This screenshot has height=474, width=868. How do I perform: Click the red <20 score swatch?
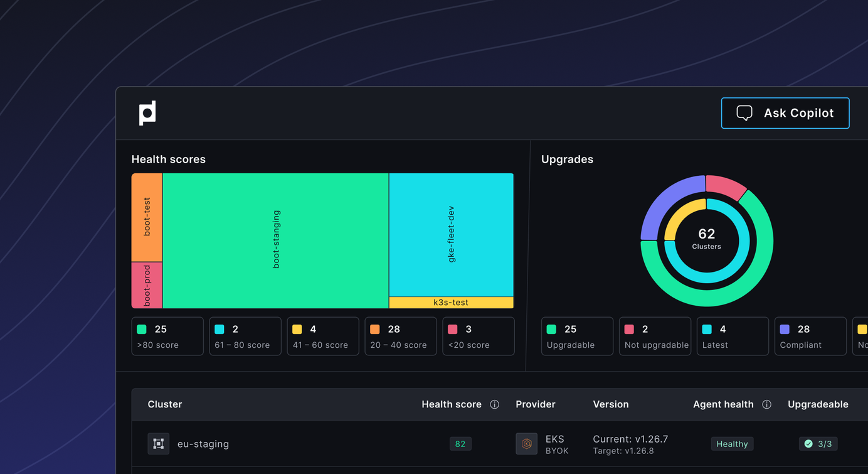(453, 329)
